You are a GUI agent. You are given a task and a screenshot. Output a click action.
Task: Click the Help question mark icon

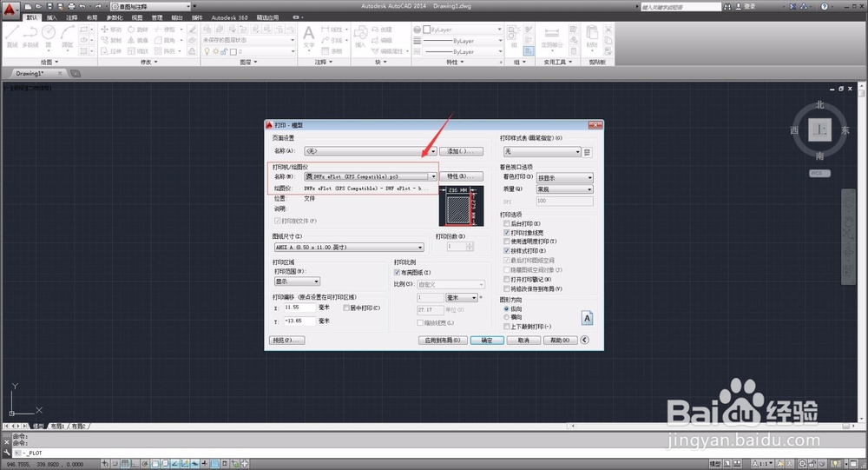(825, 7)
